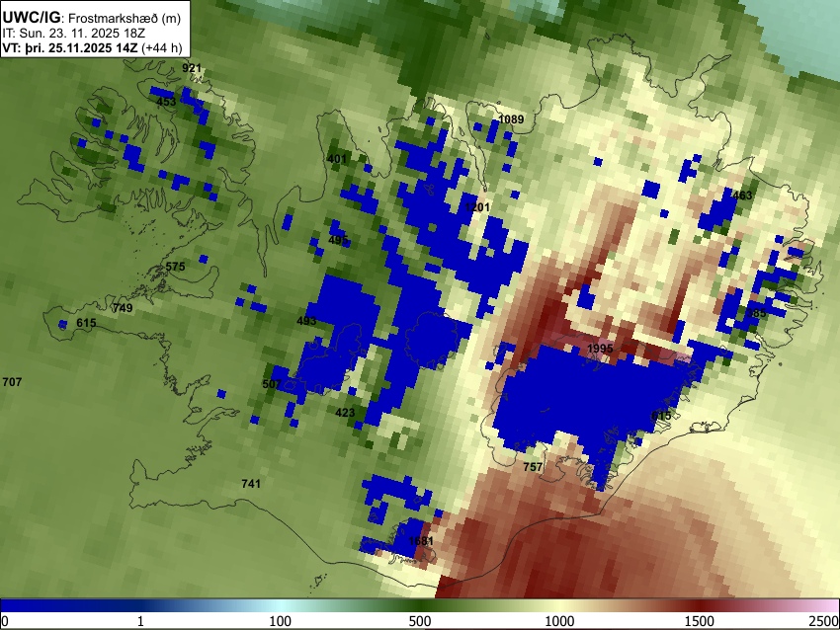Click the map value 1681

point(421,541)
